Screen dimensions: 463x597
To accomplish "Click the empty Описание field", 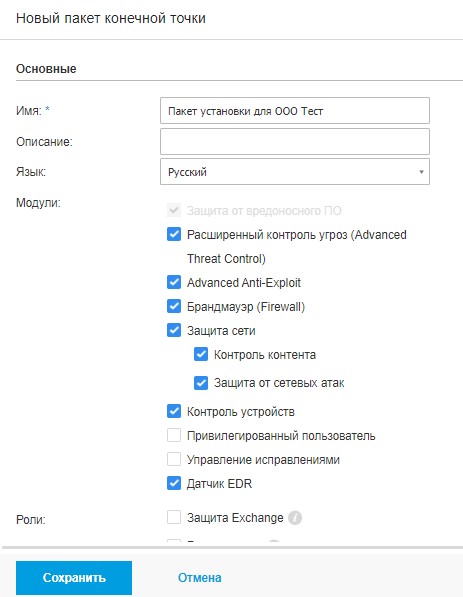I will [295, 141].
